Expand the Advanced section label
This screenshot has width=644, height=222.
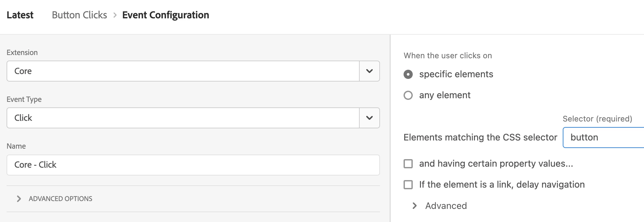pos(446,206)
